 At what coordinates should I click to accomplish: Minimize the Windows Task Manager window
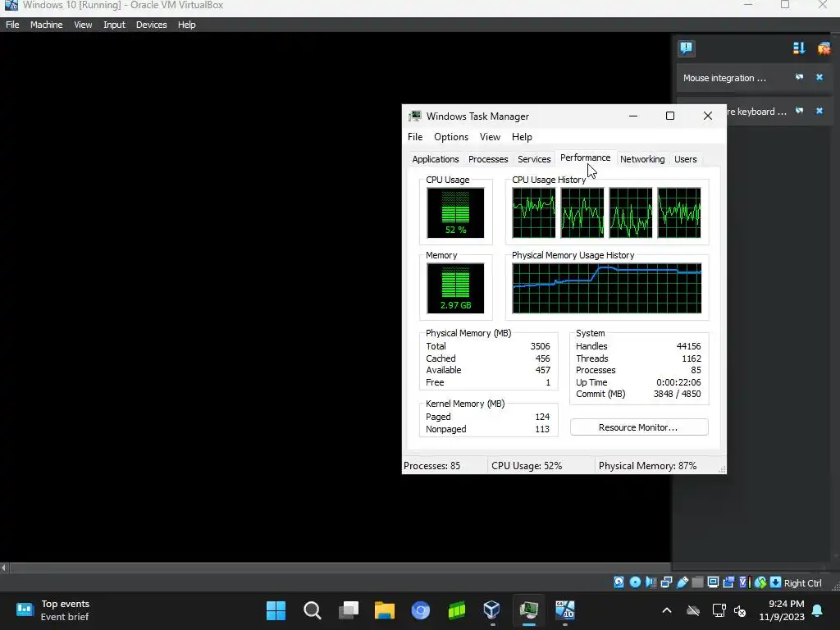pos(633,116)
